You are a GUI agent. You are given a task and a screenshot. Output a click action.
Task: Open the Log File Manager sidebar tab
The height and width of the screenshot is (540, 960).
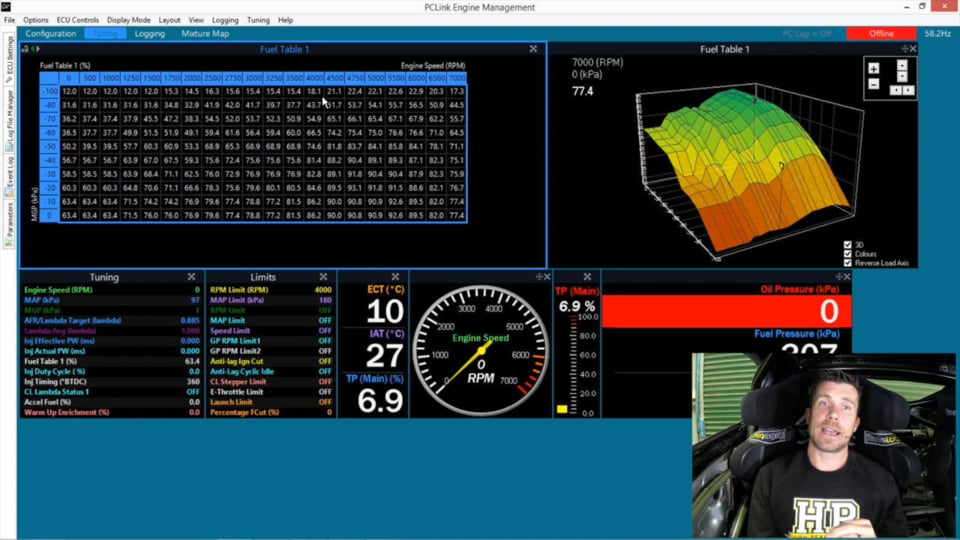pos(9,120)
